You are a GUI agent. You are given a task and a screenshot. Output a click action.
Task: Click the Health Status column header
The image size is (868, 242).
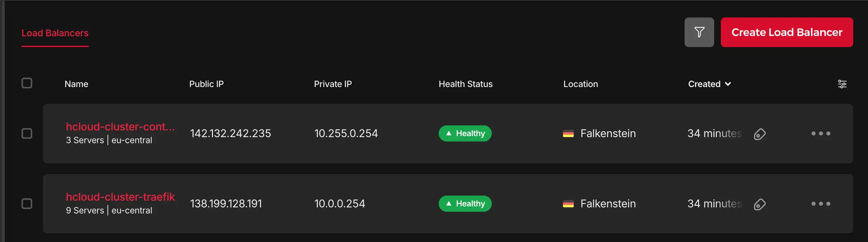tap(465, 84)
